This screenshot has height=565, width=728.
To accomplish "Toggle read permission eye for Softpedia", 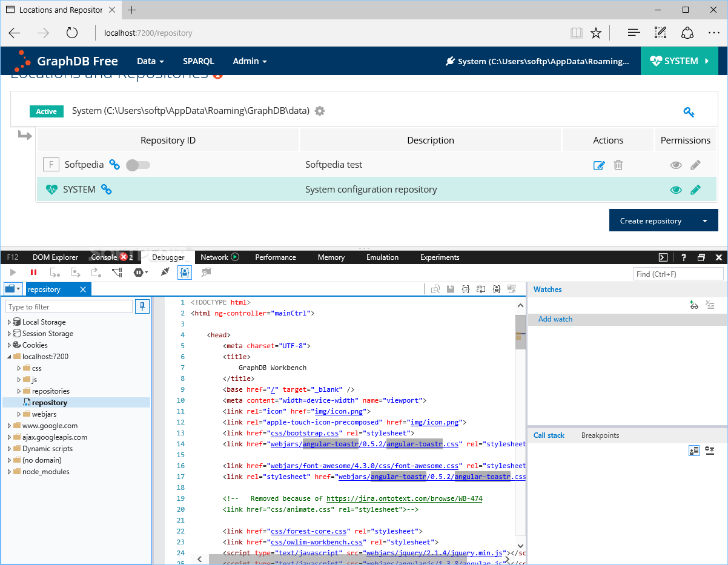I will (676, 165).
